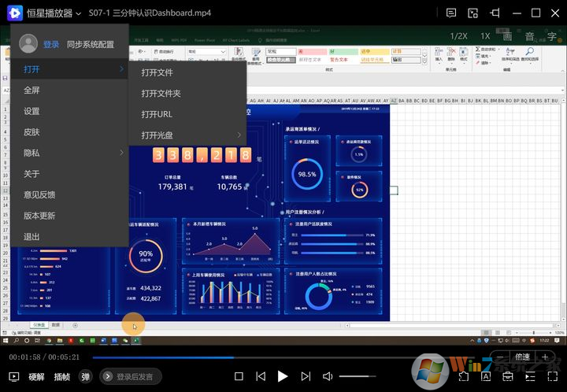Choose 全屏 from the menu
The image size is (567, 392).
[69, 90]
